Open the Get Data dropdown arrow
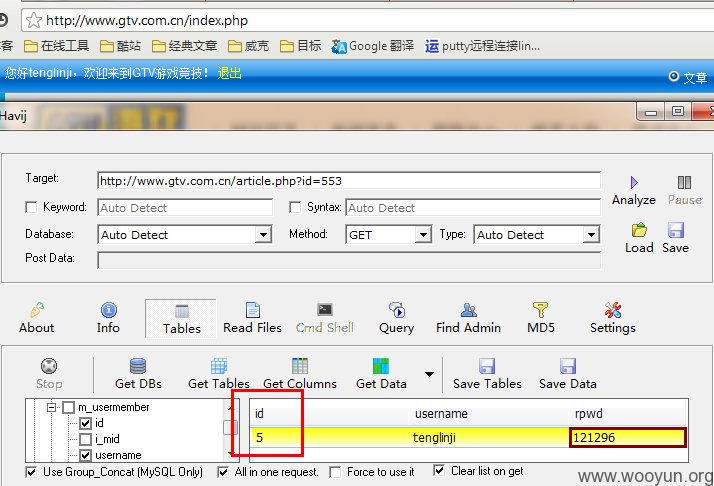This screenshot has width=714, height=486. point(429,374)
